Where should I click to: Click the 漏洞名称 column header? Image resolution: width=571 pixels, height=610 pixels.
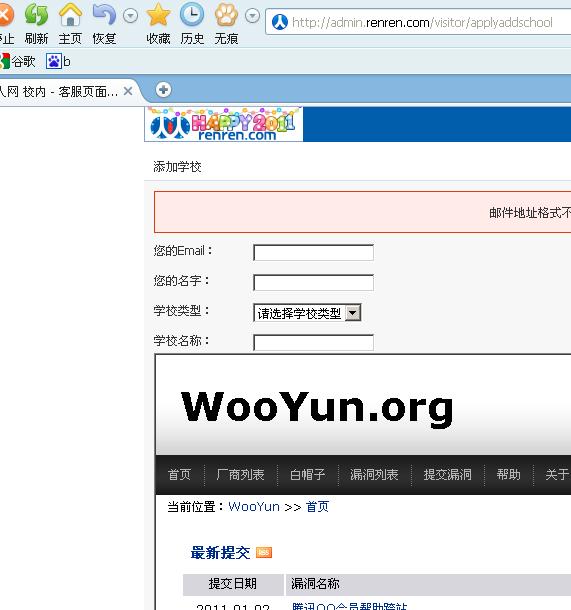pyautogui.click(x=428, y=584)
